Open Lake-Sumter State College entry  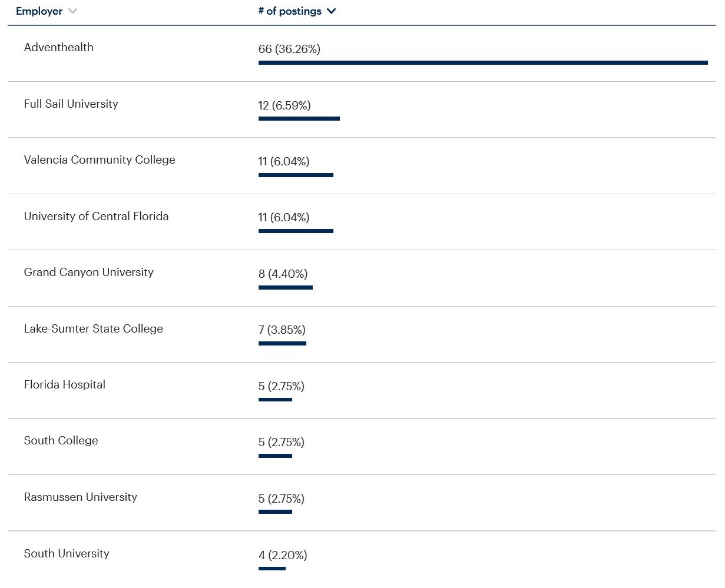[93, 329]
